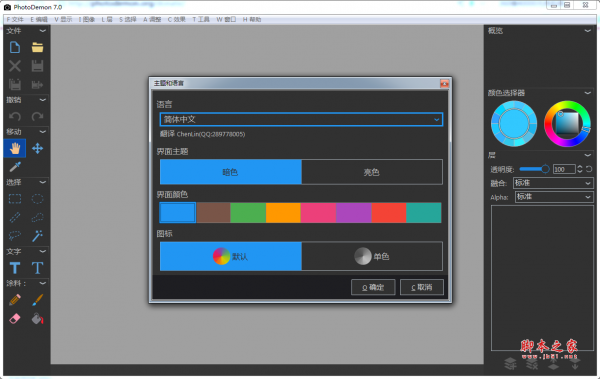
Task: Collapse the 层 layers panel
Action: pos(588,155)
